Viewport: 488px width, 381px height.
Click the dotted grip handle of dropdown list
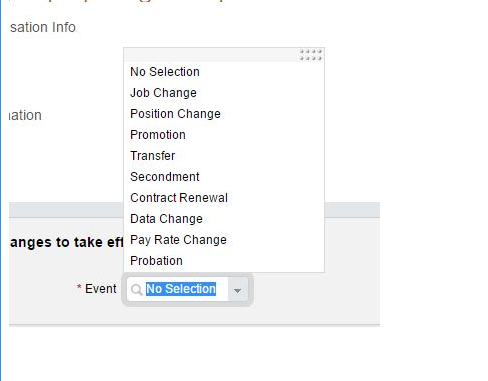pyautogui.click(x=310, y=55)
